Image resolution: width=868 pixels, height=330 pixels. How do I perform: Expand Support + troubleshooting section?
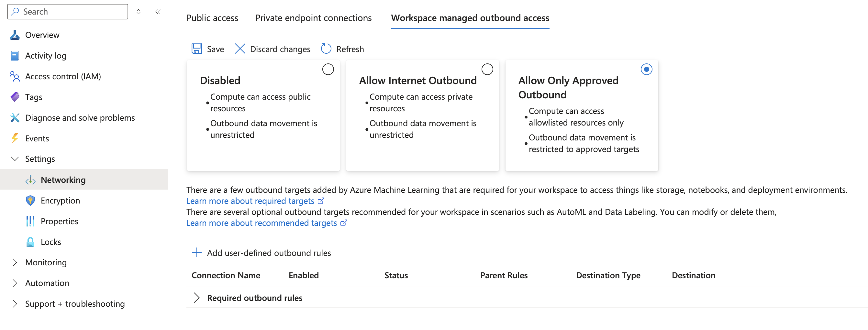coord(15,304)
